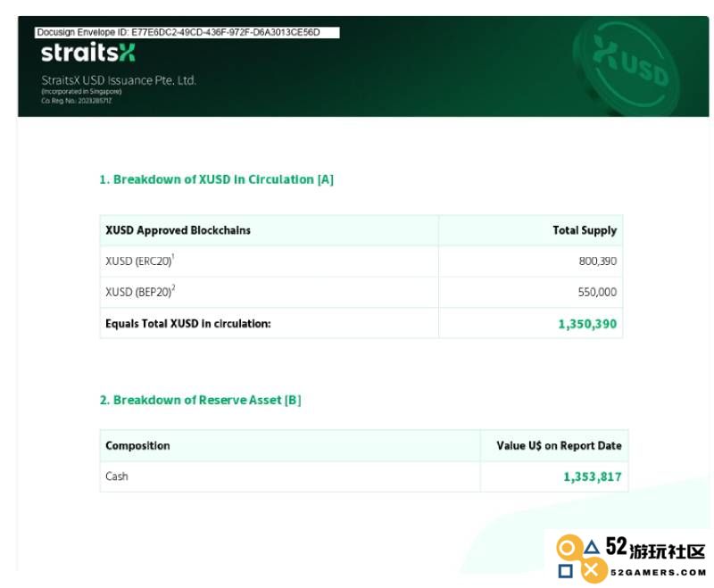Click the "Total Supply" column header
714x588 pixels.
[x=585, y=230]
